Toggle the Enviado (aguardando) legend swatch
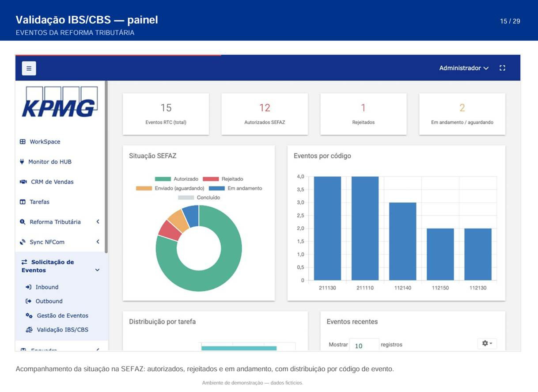 click(144, 188)
